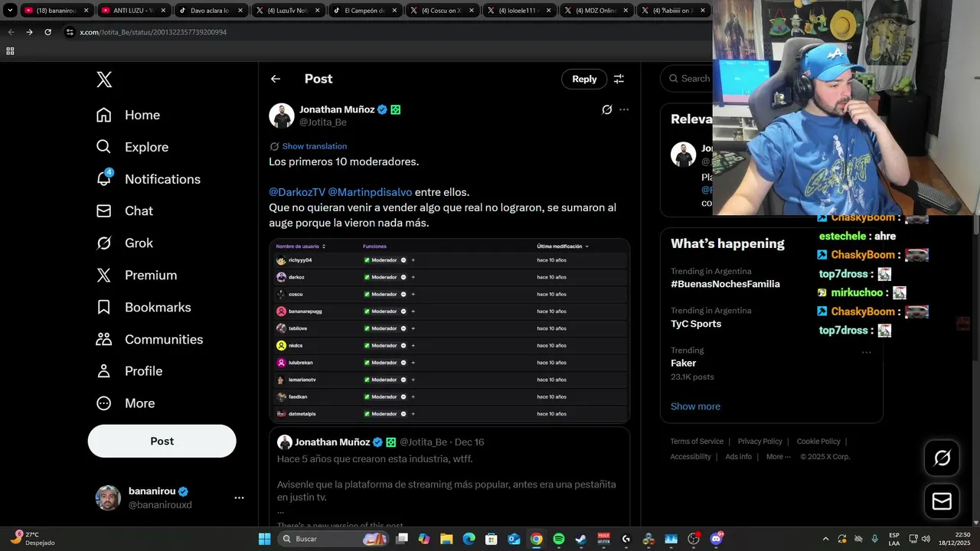The width and height of the screenshot is (980, 551).
Task: Open Bookmarks in sidebar
Action: (143, 307)
